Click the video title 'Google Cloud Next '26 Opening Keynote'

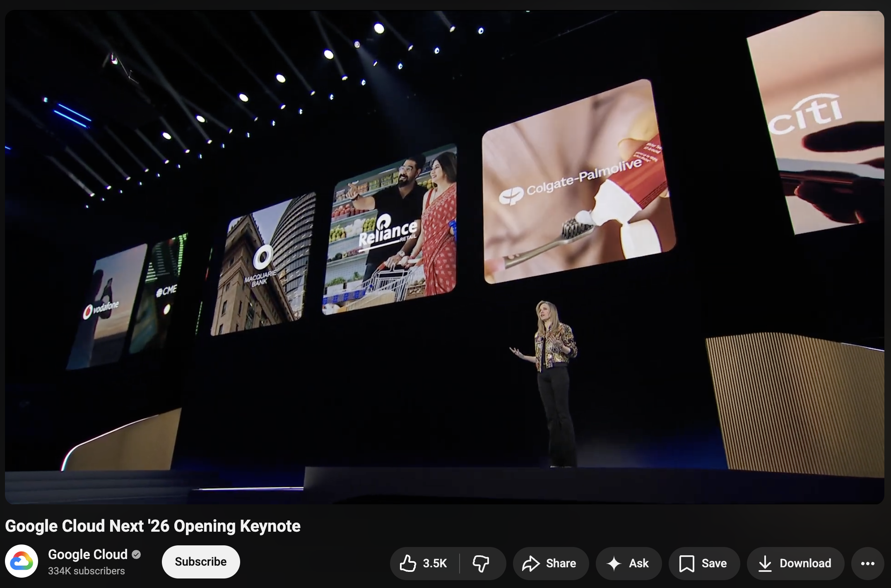click(153, 526)
